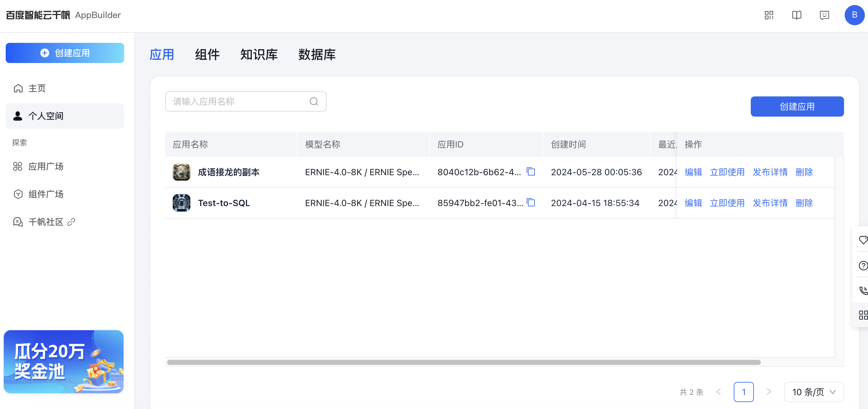Switch to the 知识库 tab
This screenshot has width=868, height=409.
pos(258,55)
